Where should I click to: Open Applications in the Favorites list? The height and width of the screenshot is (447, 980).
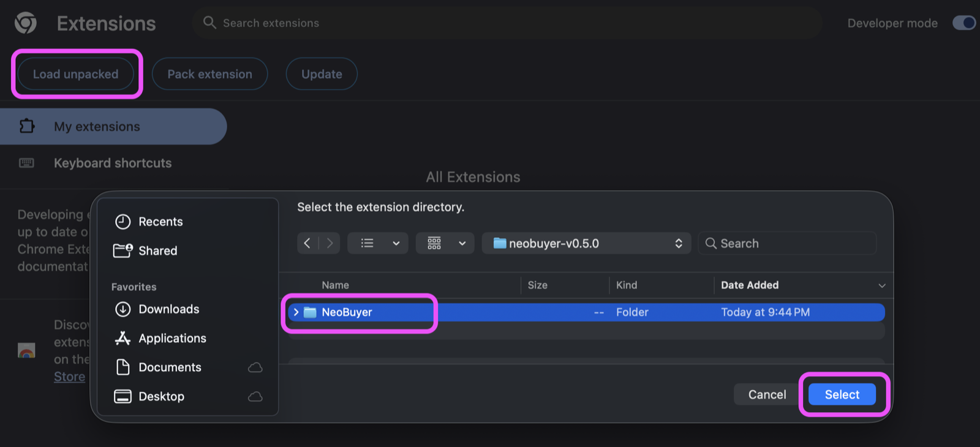(x=172, y=338)
